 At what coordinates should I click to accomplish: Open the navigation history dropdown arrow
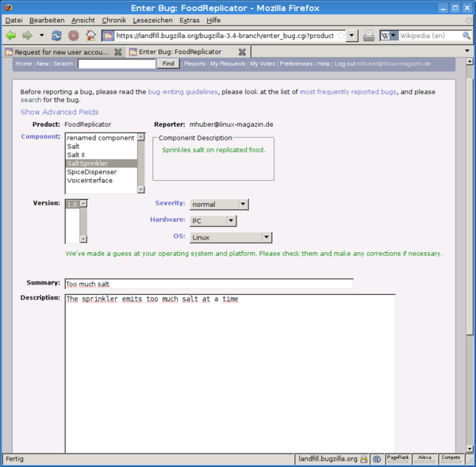[41, 36]
